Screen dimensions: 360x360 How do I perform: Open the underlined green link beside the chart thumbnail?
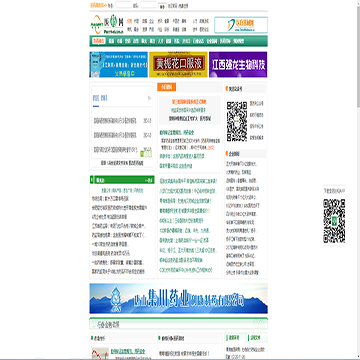[128, 351]
